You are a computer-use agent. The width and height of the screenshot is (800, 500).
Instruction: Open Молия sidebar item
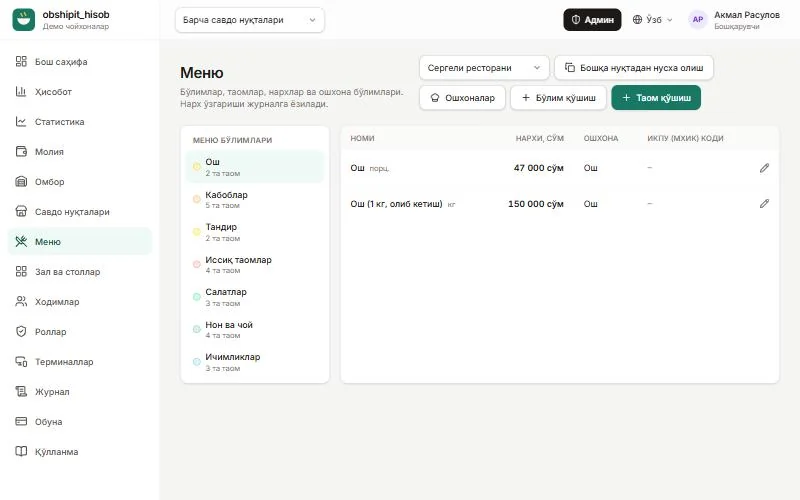tap(80, 152)
